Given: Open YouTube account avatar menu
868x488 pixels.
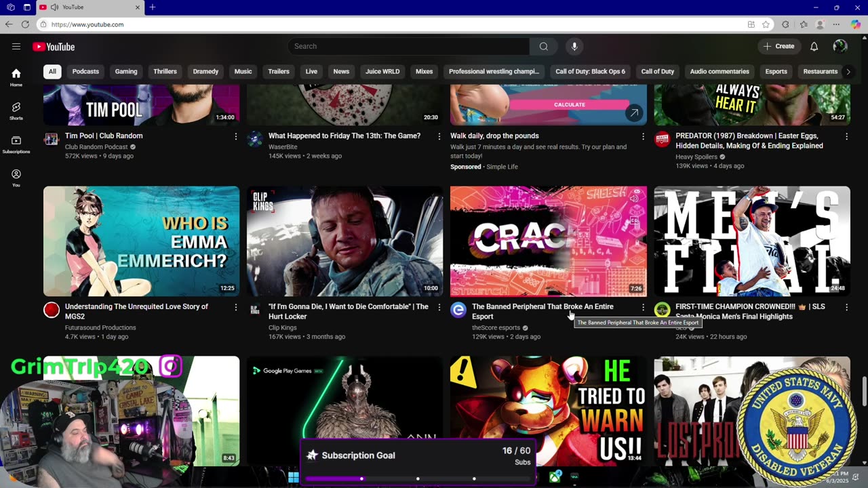Looking at the screenshot, I should click(840, 46).
